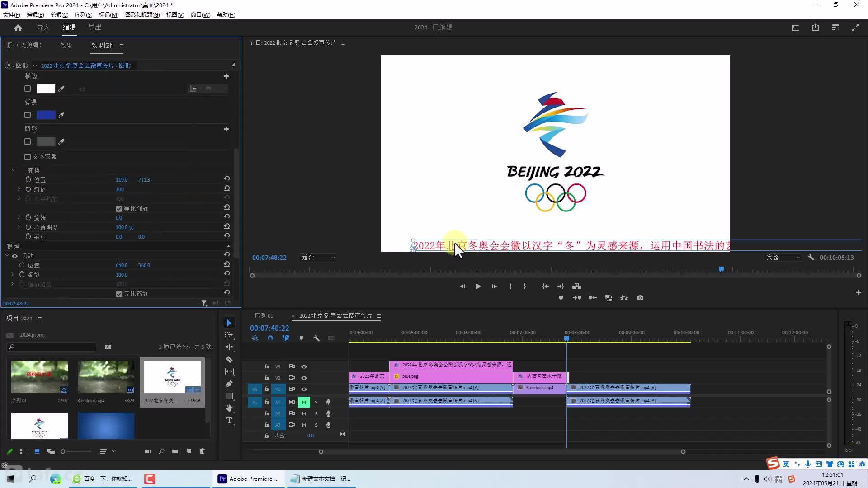Enable the stroke (描边) checkbox
The width and height of the screenshot is (868, 488).
pos(28,89)
